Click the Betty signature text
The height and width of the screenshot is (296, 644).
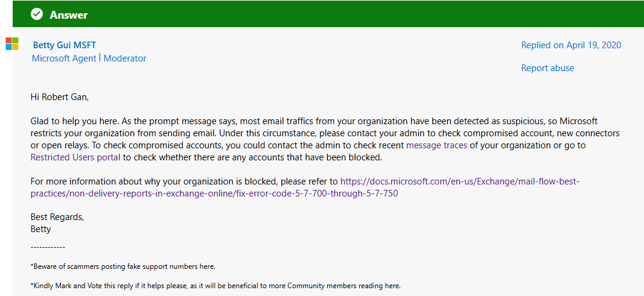[x=40, y=229]
